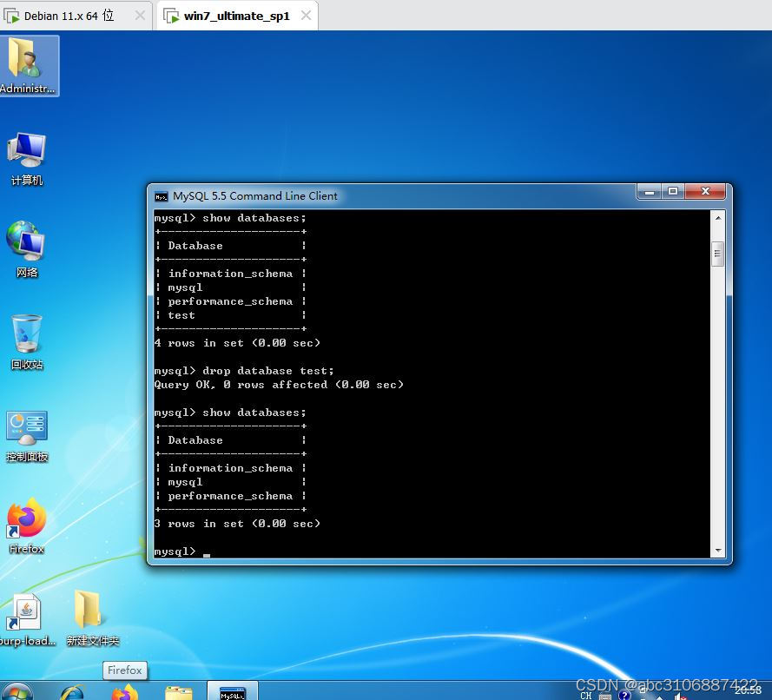Click the '4 rows in set' result line

tap(237, 343)
